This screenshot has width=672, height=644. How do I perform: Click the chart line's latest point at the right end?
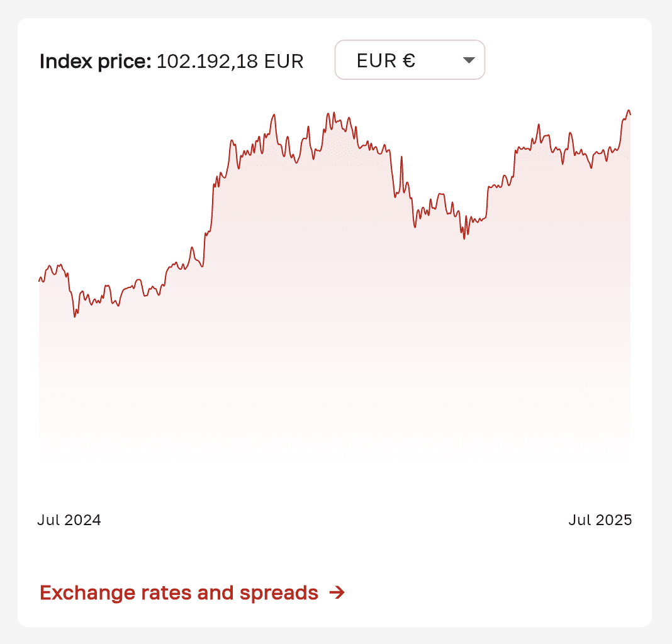629,113
